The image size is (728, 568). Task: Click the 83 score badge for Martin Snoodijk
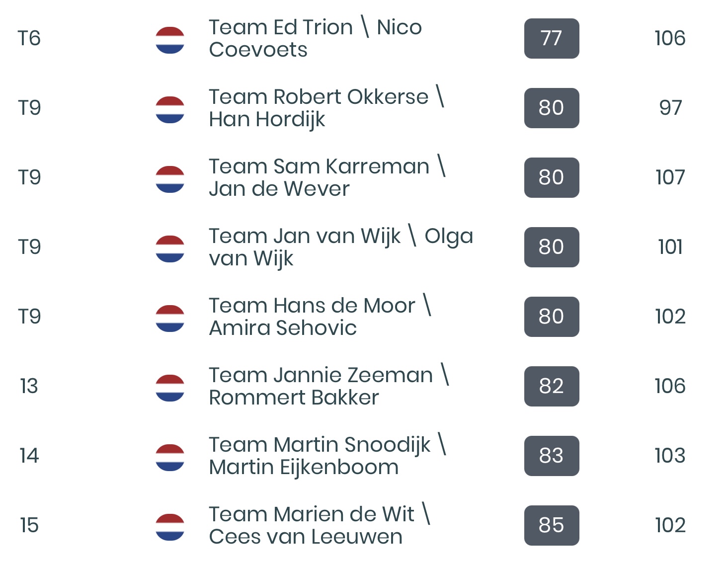coord(552,456)
